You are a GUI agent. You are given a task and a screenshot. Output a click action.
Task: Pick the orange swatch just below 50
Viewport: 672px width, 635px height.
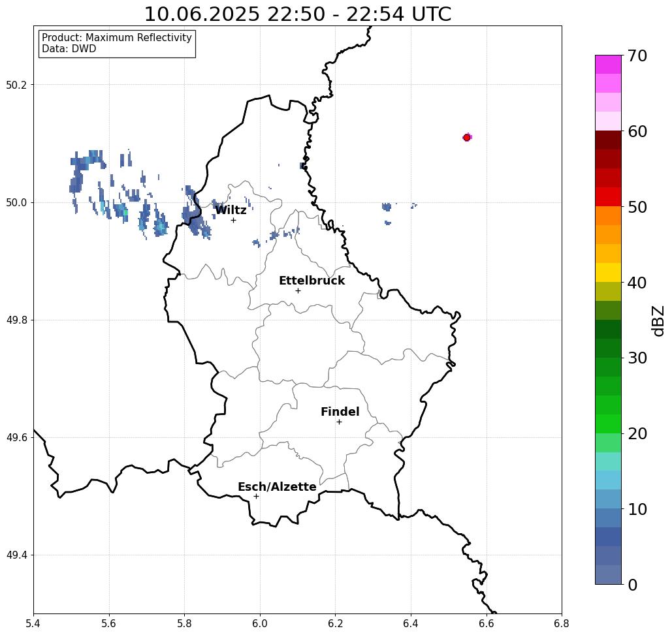tap(608, 216)
